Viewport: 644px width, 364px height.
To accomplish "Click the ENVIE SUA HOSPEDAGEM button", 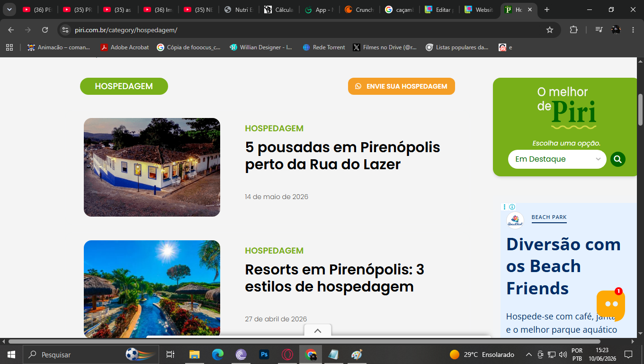I will coord(402,86).
